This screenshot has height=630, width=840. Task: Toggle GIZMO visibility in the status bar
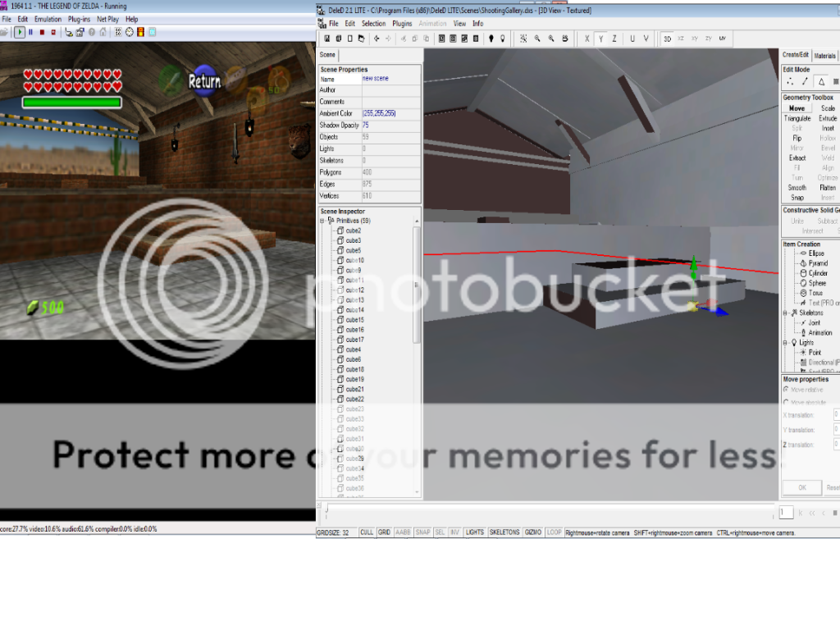pos(533,532)
